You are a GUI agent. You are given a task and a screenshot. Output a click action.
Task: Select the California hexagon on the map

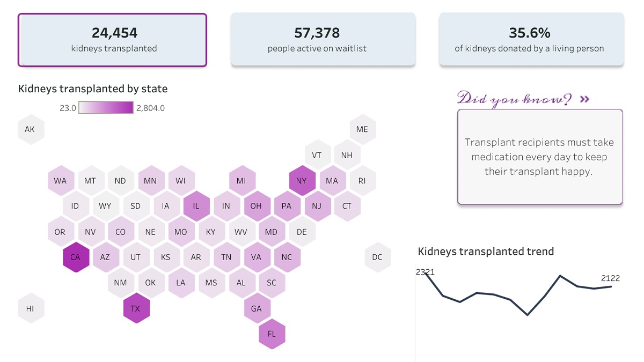(x=75, y=257)
